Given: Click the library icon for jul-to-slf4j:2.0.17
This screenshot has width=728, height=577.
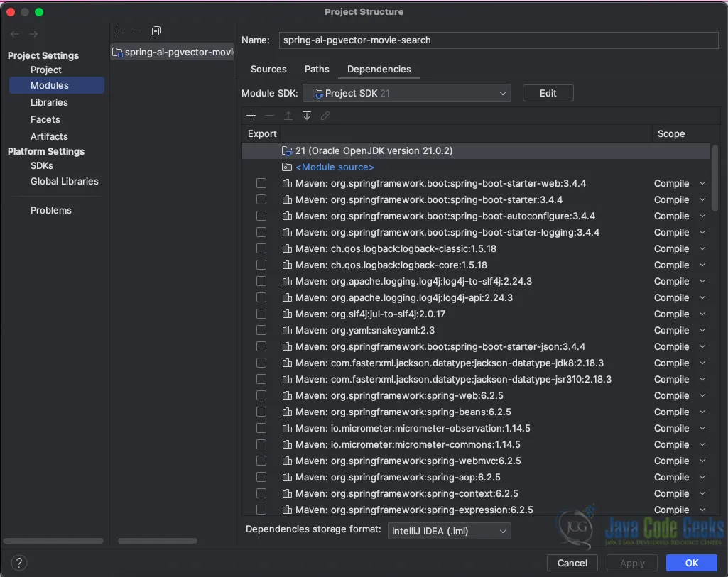Looking at the screenshot, I should click(x=287, y=314).
